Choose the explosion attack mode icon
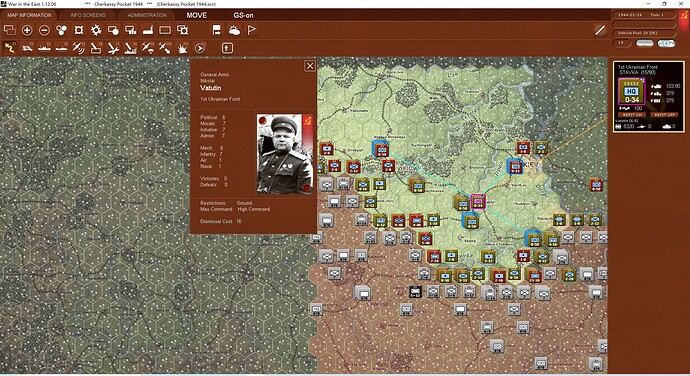The image size is (690, 376). tap(182, 48)
